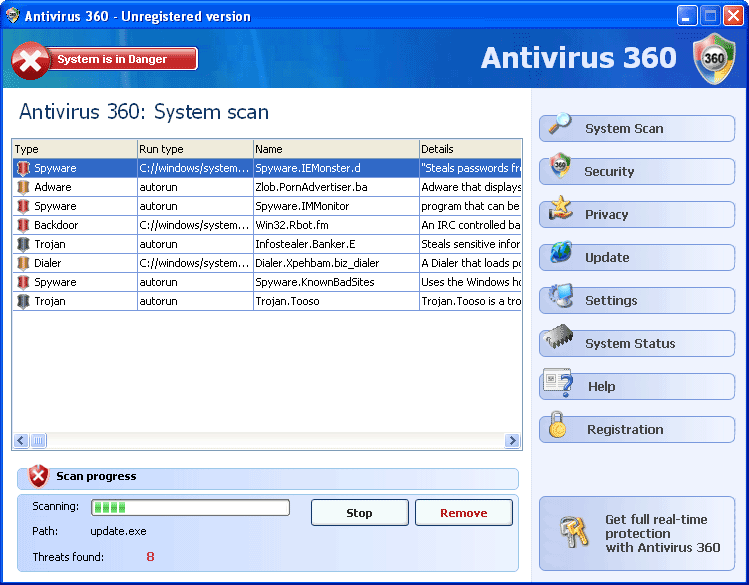Click the red shield icon next to Scan progress

pos(38,476)
